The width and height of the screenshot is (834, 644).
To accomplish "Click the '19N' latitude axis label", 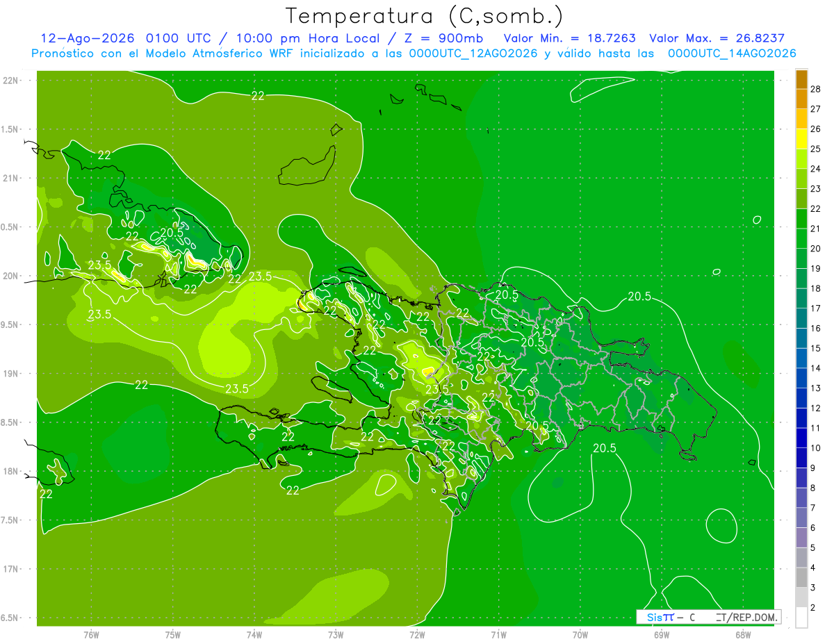I will pos(10,374).
